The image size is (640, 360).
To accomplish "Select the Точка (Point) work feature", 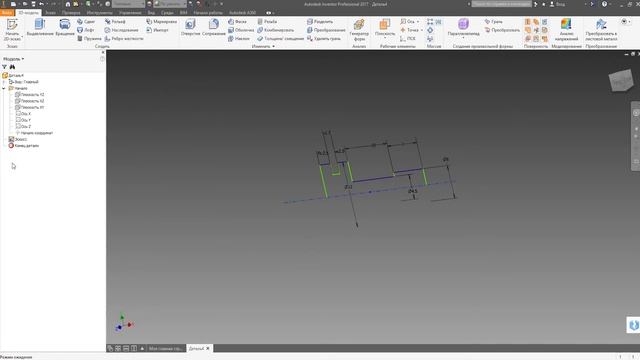I will click(409, 30).
